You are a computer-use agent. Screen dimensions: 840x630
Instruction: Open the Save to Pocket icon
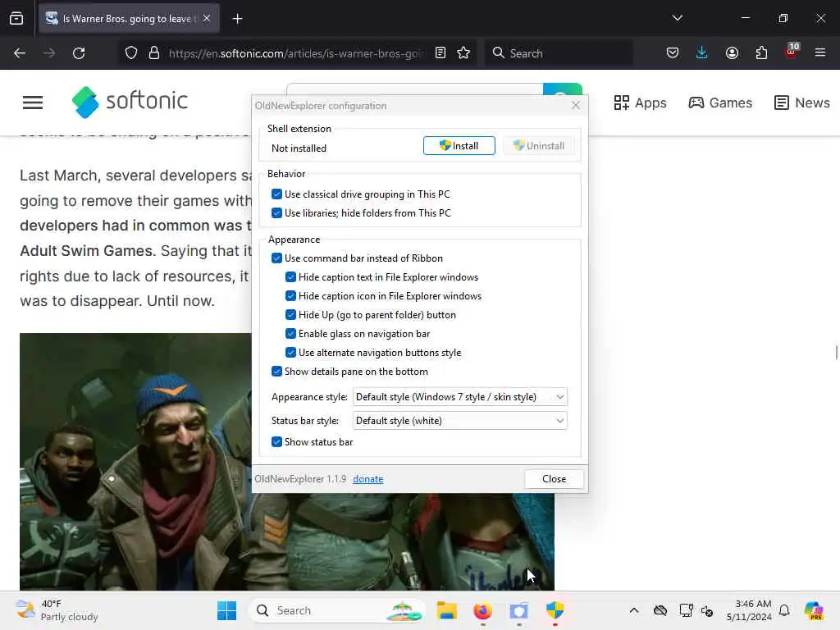tap(673, 52)
